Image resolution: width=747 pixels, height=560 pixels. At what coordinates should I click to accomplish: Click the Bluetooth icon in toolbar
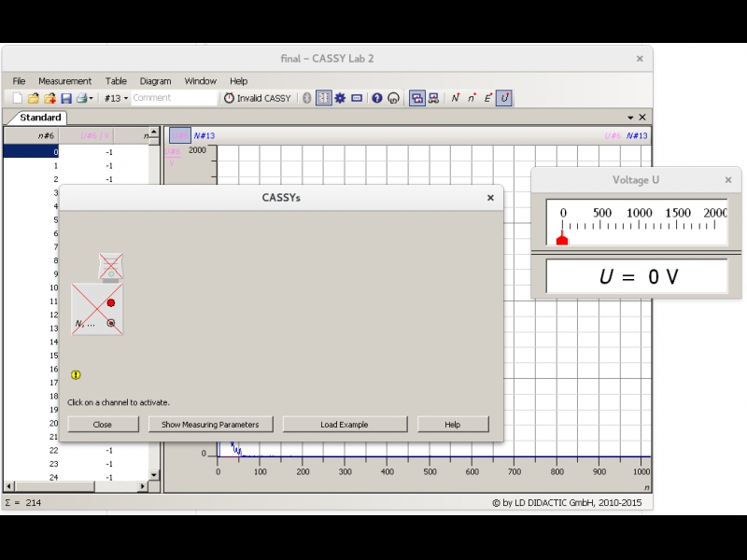point(306,98)
